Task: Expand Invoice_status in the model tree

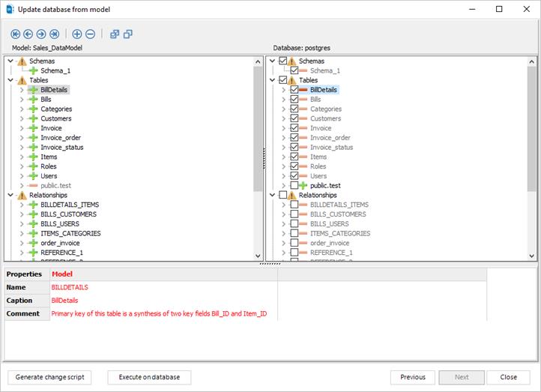Action: pyautogui.click(x=22, y=148)
